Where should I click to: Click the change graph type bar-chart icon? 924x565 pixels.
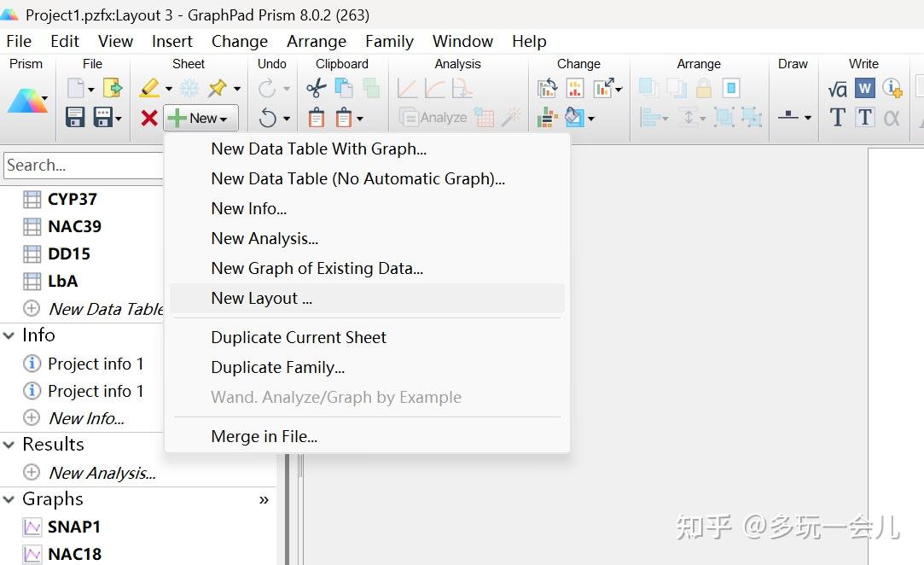point(575,89)
